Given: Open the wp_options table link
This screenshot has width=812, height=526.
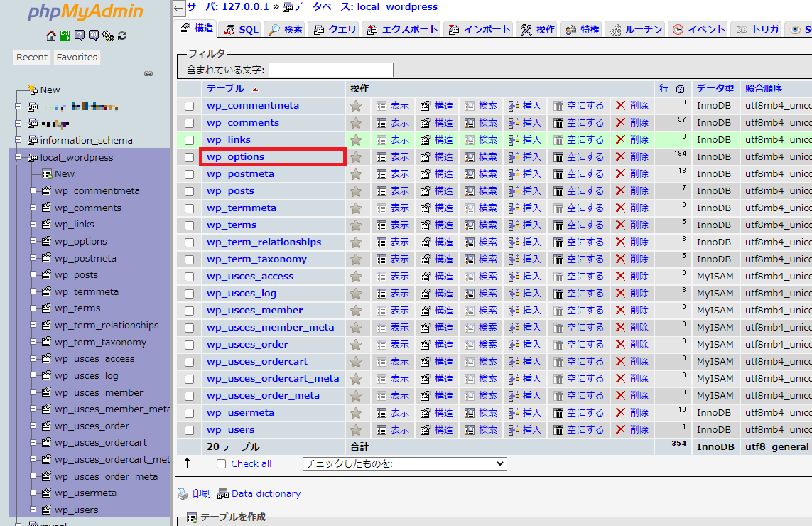Looking at the screenshot, I should point(235,157).
